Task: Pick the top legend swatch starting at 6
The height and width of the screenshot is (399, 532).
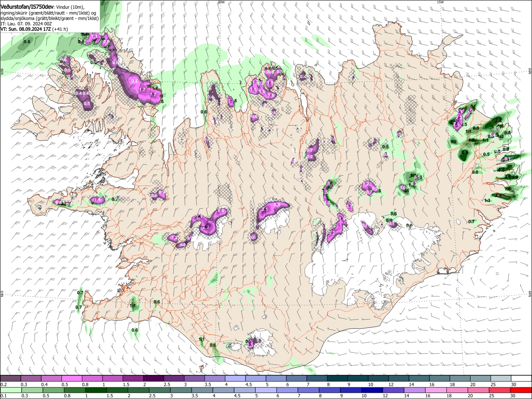Action: tap(296, 379)
